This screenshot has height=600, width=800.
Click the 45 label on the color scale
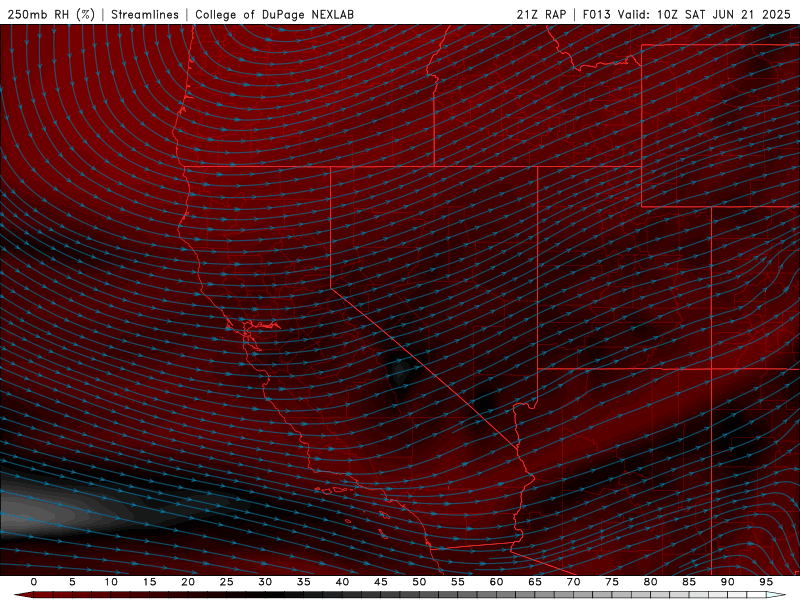click(x=380, y=582)
